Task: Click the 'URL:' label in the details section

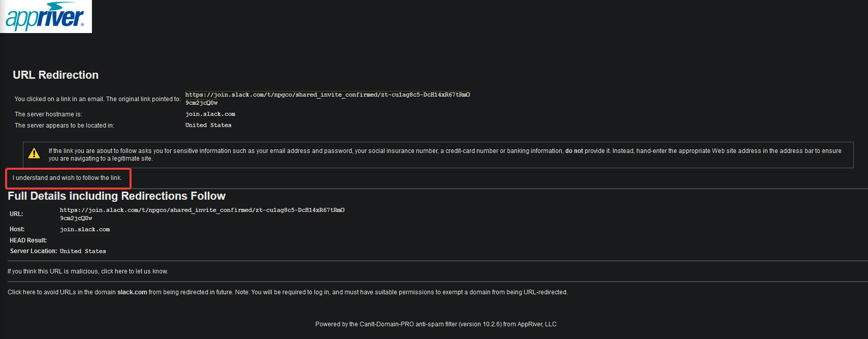Action: pos(16,214)
